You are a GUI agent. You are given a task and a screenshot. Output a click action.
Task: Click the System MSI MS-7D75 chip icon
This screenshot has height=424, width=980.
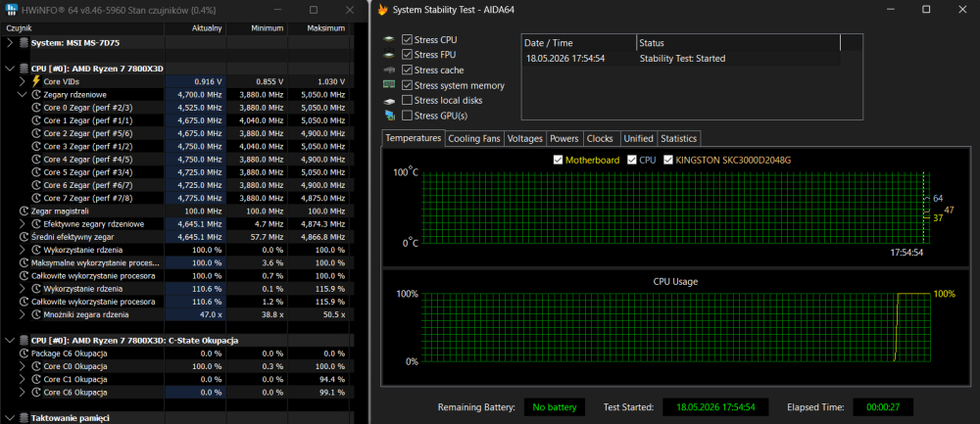[24, 43]
